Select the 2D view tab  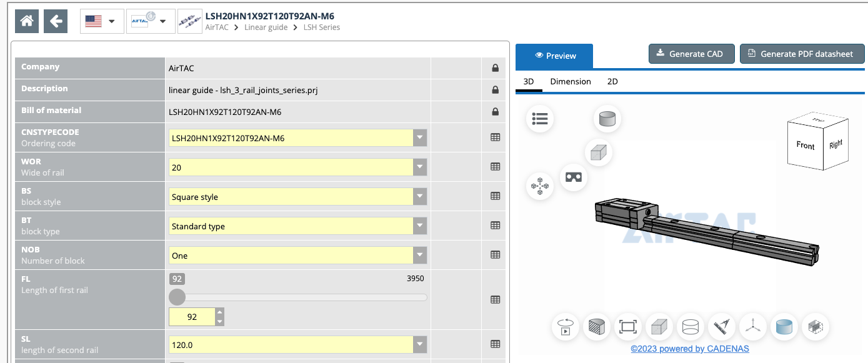click(x=612, y=81)
